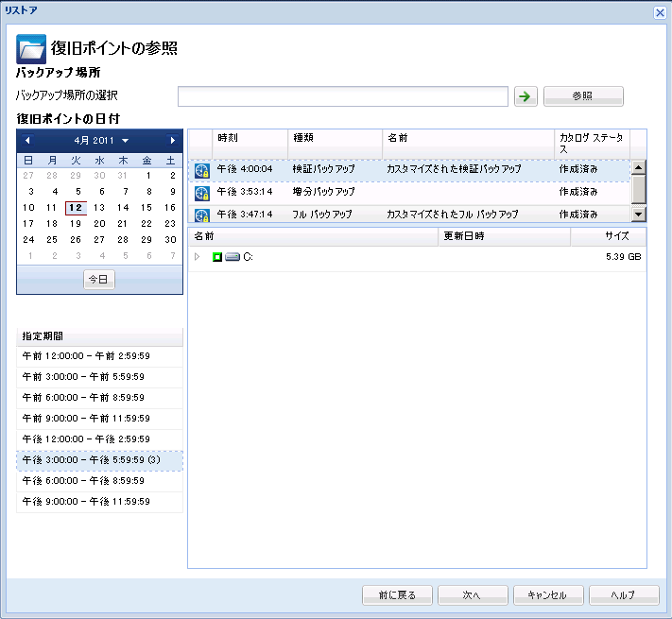672x619 pixels.
Task: Click recovery point icon for 午後 4:00:04
Action: tap(201, 170)
